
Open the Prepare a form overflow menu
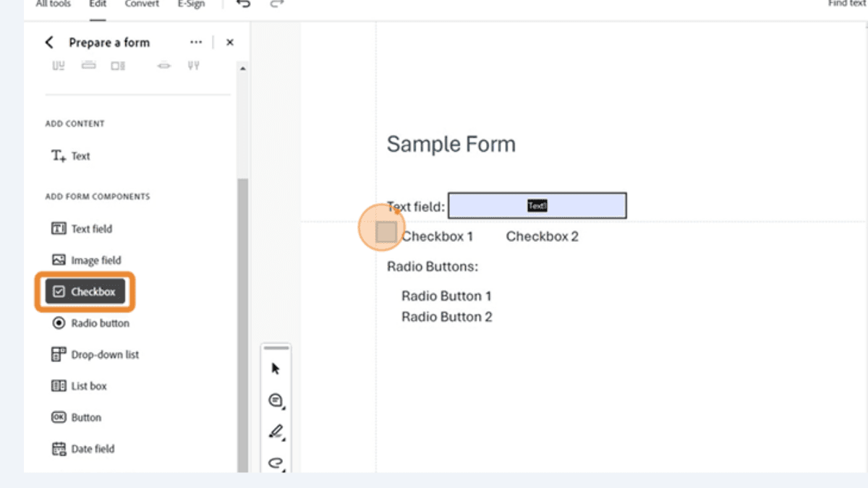point(196,42)
